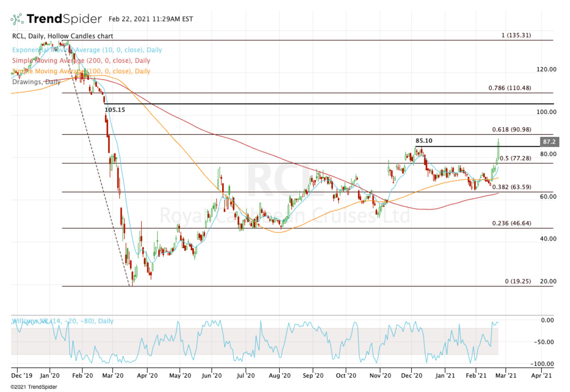Toggle the Exponential Moving Average (10) legend entry

click(85, 49)
